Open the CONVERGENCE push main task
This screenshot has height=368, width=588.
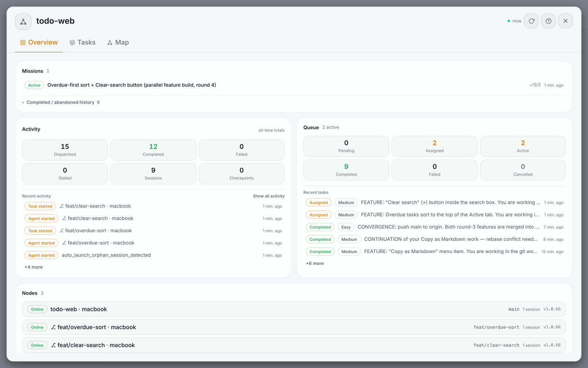click(434, 227)
